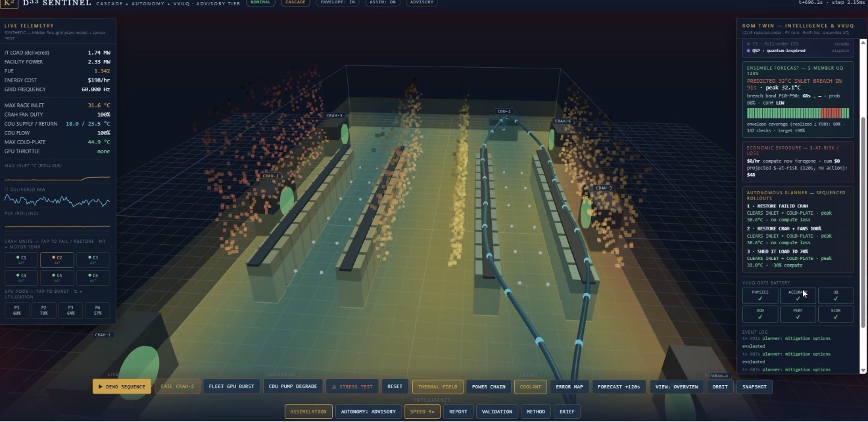The width and height of the screenshot is (868, 422).
Task: Click the CRAH-6 label in 3D view
Action: click(563, 121)
